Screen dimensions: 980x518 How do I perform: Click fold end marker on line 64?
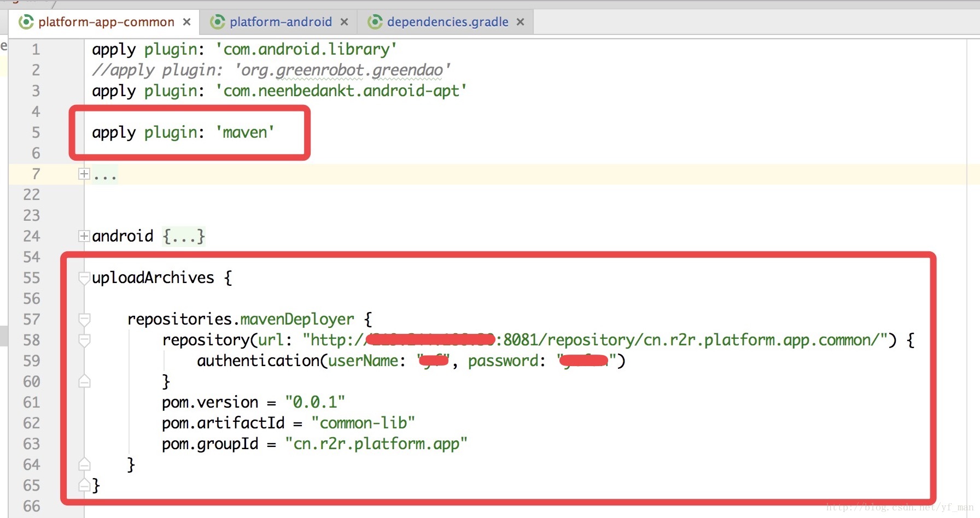tap(84, 464)
